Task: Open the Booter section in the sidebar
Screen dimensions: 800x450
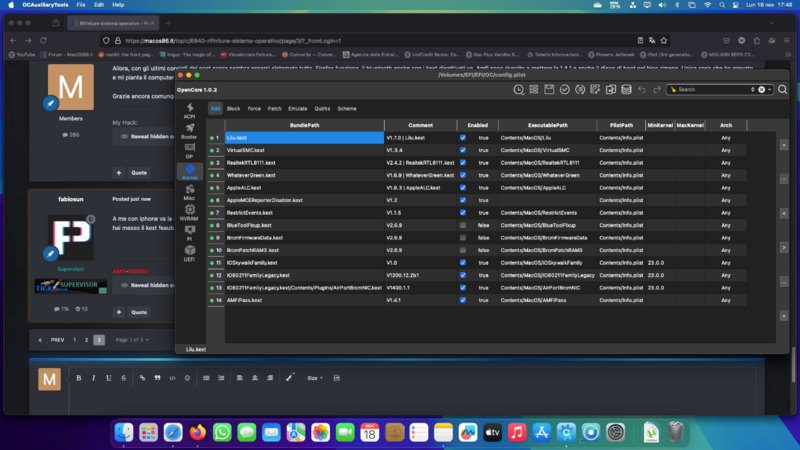Action: point(189,131)
